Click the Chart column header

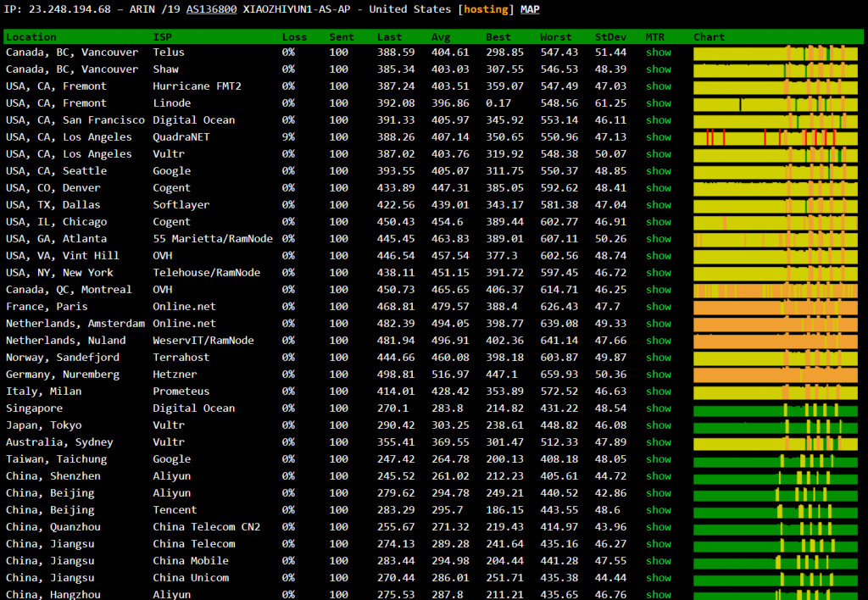pos(709,37)
